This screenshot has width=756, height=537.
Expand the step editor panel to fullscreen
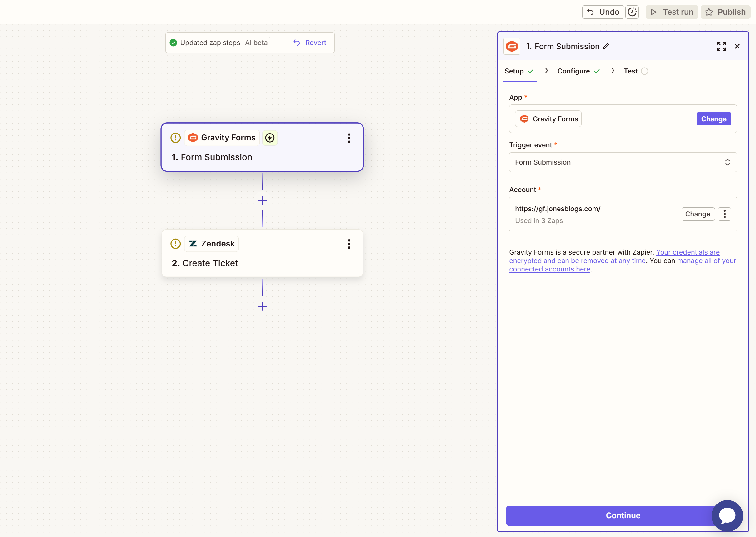pos(721,46)
